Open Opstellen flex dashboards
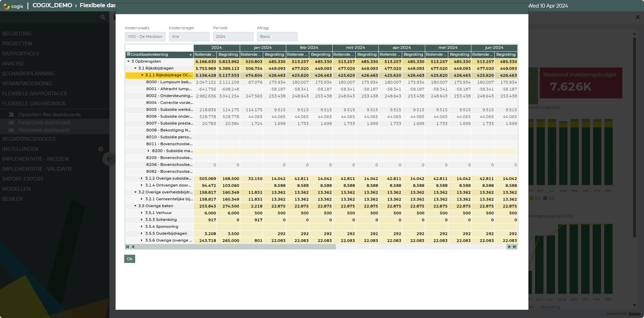 coord(50,115)
